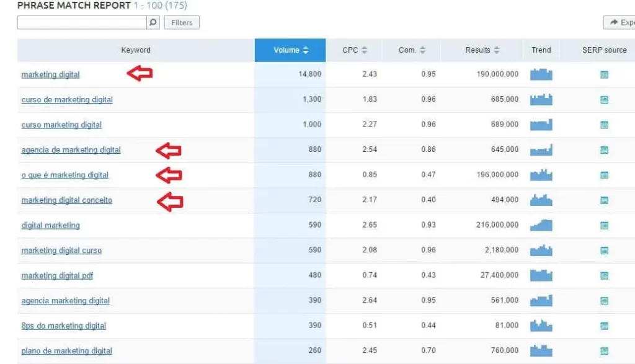View trend chart for 8ps do marketing digital
The image size is (635, 364).
(x=541, y=325)
